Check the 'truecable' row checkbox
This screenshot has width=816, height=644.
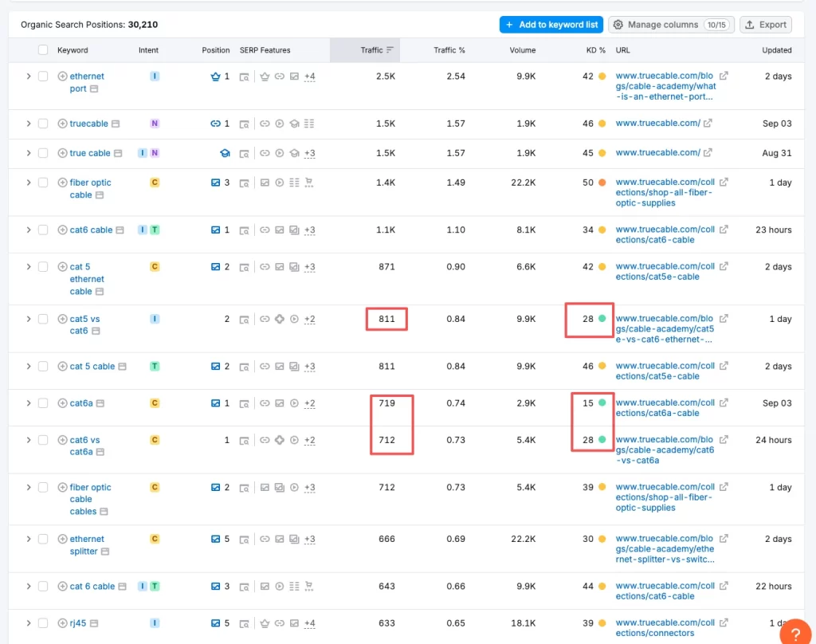click(x=43, y=124)
